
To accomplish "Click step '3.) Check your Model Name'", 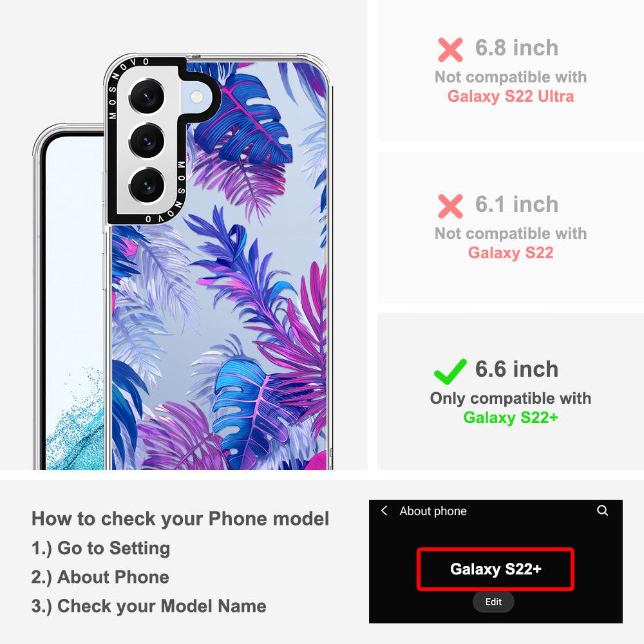I will pos(149,606).
